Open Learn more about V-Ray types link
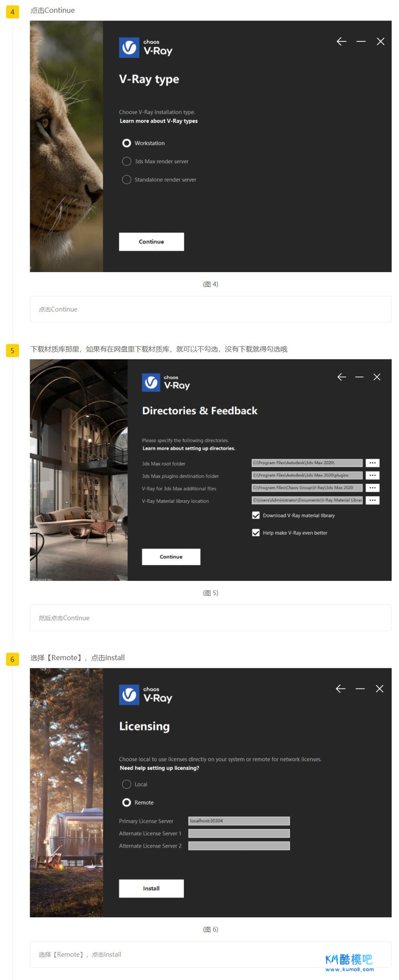 [x=159, y=121]
